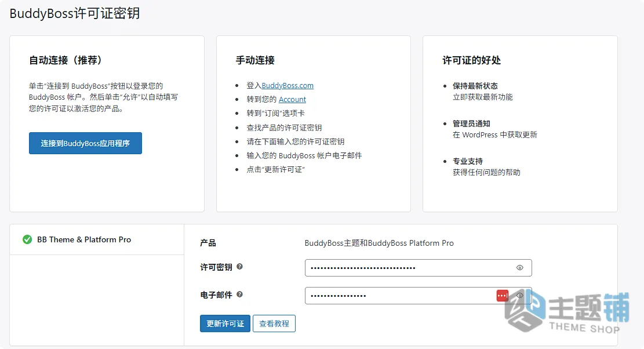644x349 pixels.
Task: Click the 自动连接（推荐）heading
Action: click(67, 60)
